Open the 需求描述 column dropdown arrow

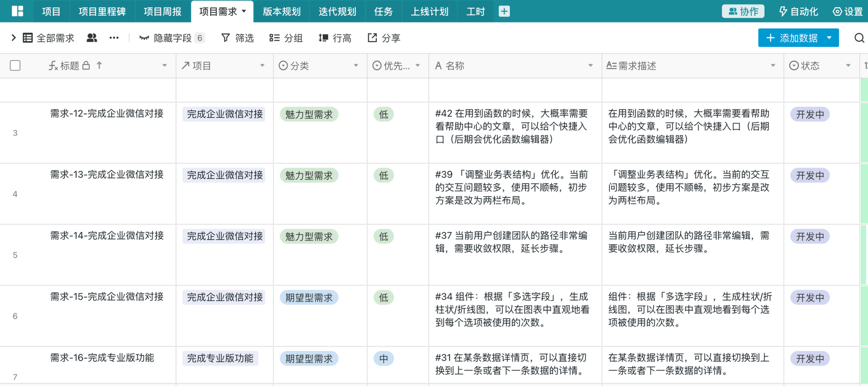773,66
